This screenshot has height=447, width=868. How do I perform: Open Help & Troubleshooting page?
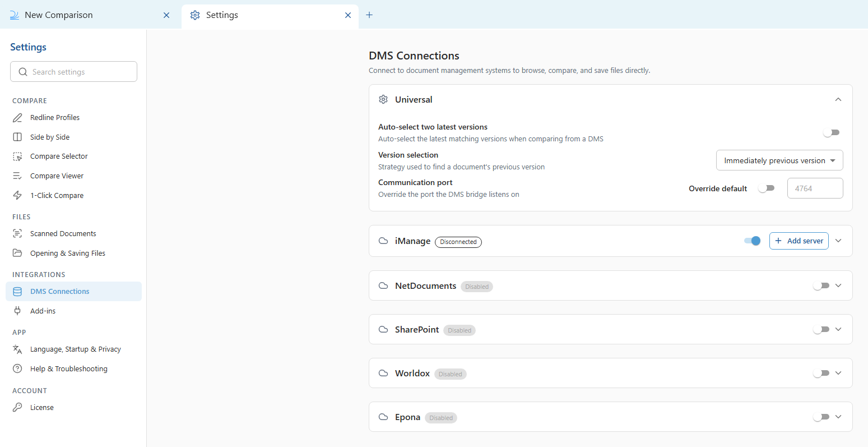tap(73, 368)
